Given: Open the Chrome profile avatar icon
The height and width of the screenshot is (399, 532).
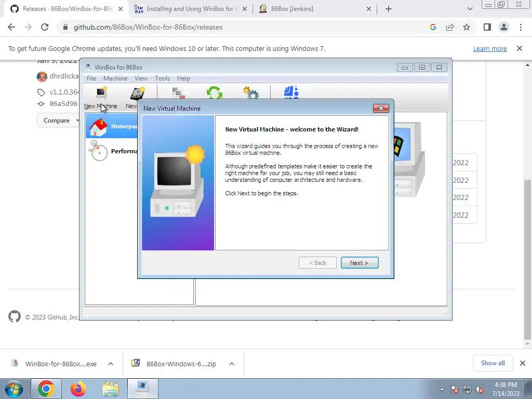Looking at the screenshot, I should (504, 27).
